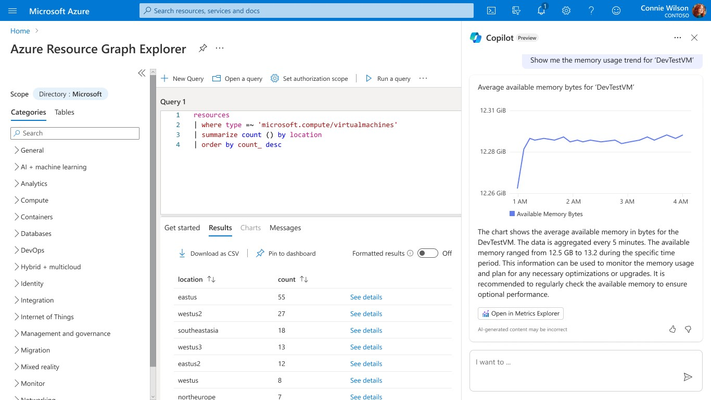711x400 pixels.
Task: Open directories and subscriptions filter icon
Action: pos(516,11)
